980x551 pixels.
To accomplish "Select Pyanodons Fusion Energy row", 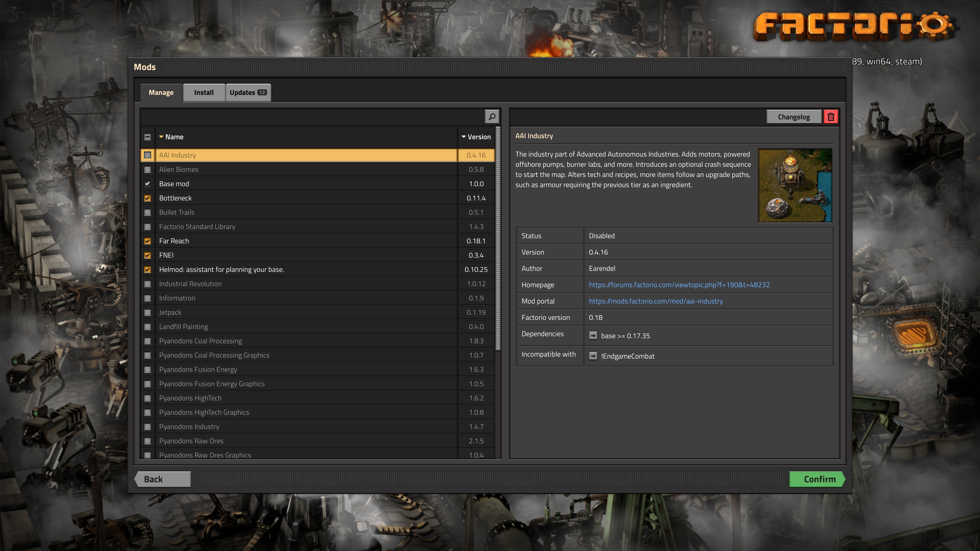I will 318,370.
